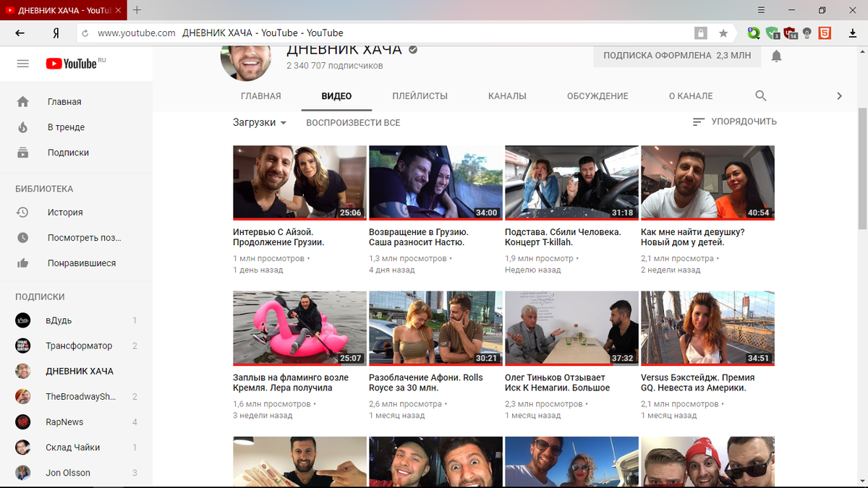This screenshot has height=488, width=868.
Task: Open the YouTube hamburger guide menu
Action: (x=22, y=64)
